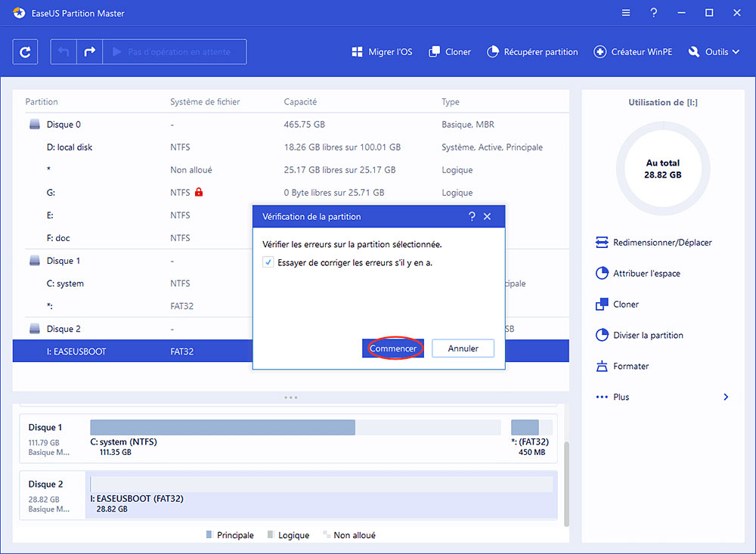The image size is (756, 554).
Task: Click the redo arrow button
Action: pyautogui.click(x=90, y=51)
